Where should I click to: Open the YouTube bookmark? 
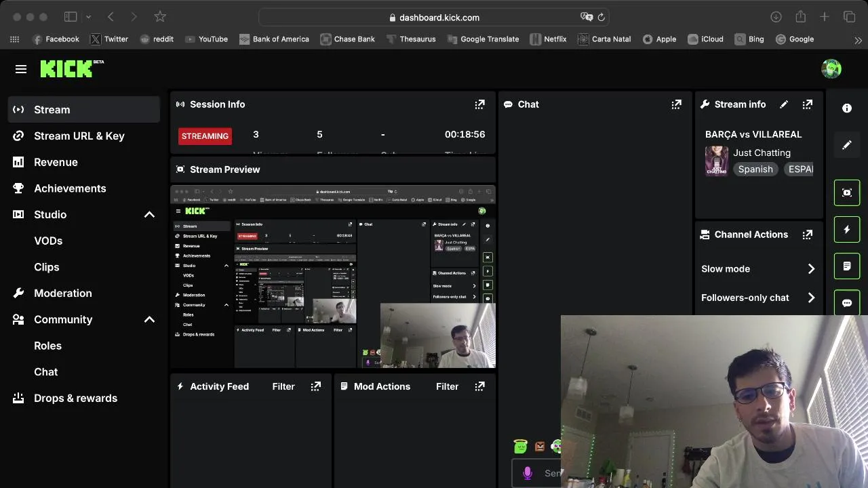(207, 39)
